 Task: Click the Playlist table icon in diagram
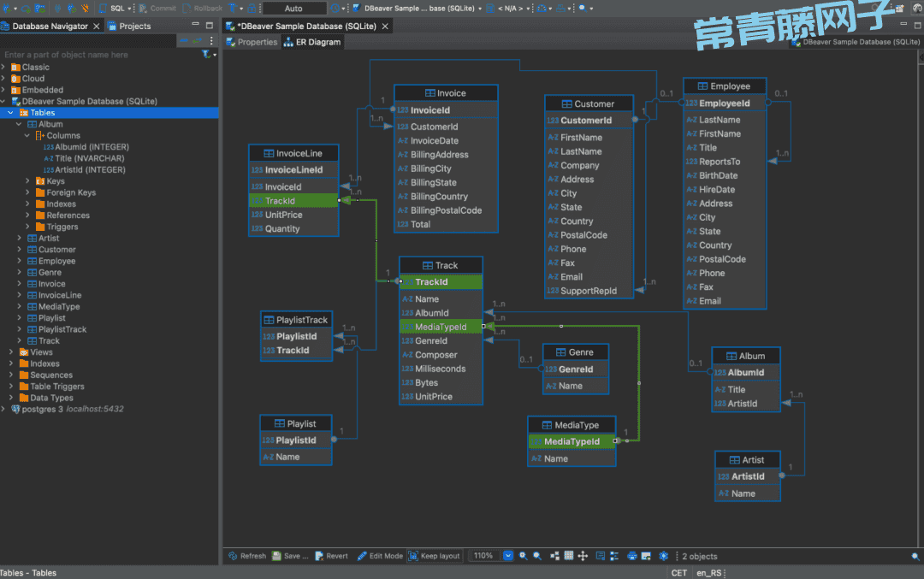pyautogui.click(x=280, y=423)
